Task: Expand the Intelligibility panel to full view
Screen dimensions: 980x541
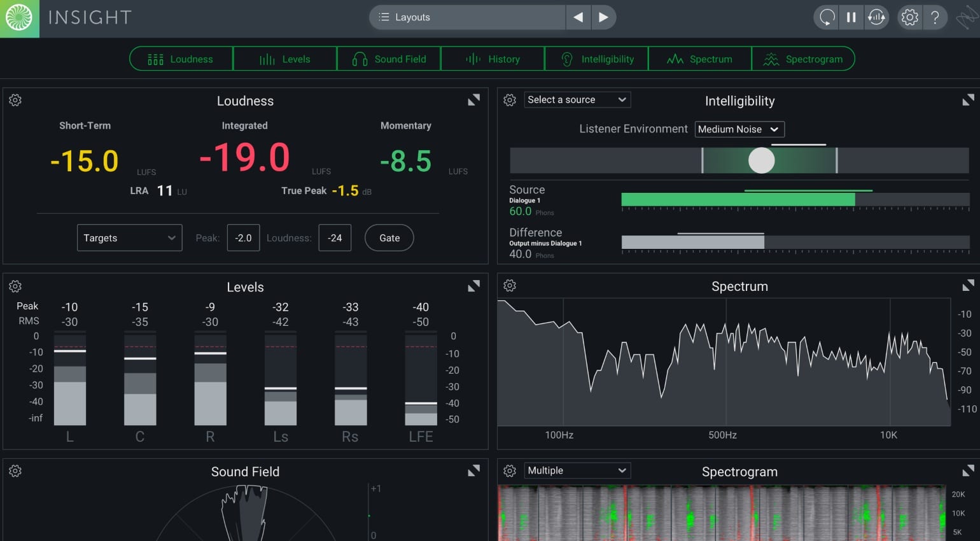Action: coord(968,100)
